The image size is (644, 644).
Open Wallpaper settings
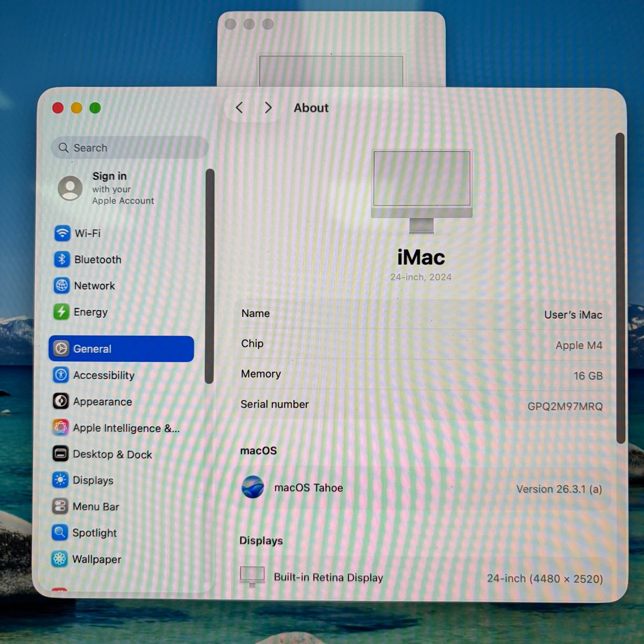[x=87, y=559]
